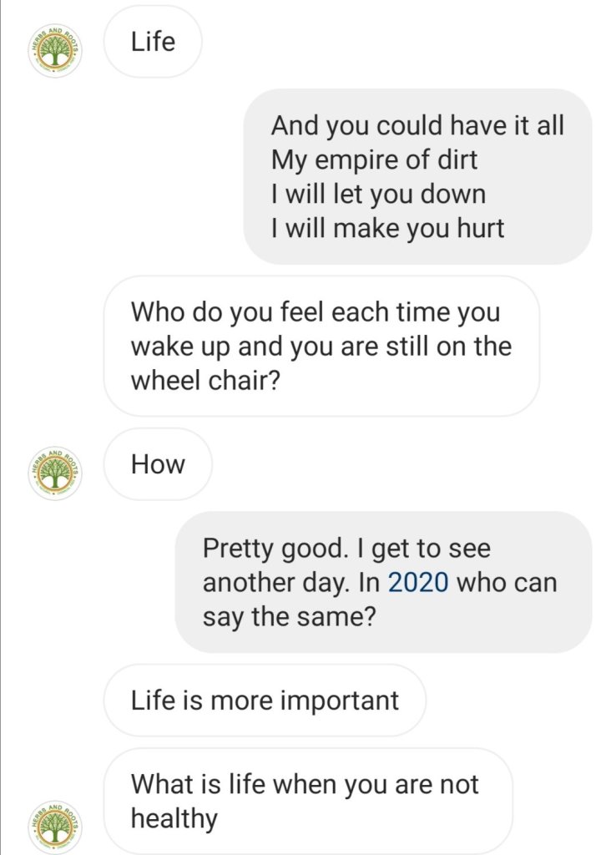Image resolution: width=616 pixels, height=855 pixels.
Task: Select the word "healthy" in the last message
Action: pyautogui.click(x=174, y=818)
